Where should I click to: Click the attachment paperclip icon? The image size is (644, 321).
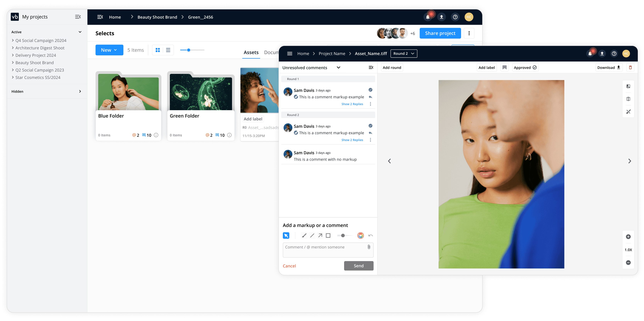(x=369, y=247)
